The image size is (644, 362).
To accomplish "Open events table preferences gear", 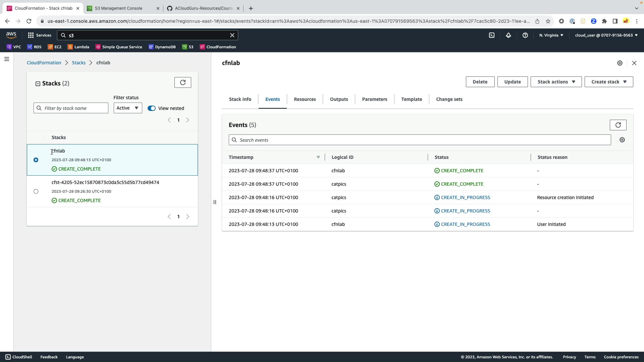I will [x=622, y=140].
